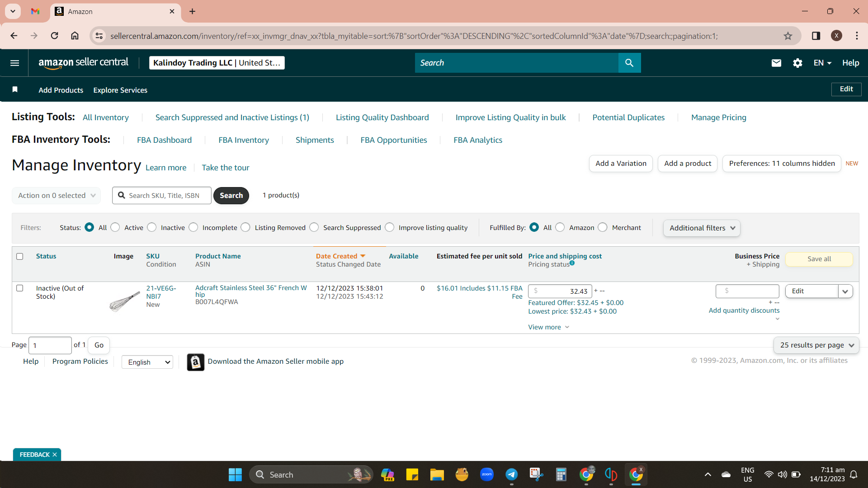Click the Pricing status info icon
This screenshot has height=488, width=868.
pos(572,263)
